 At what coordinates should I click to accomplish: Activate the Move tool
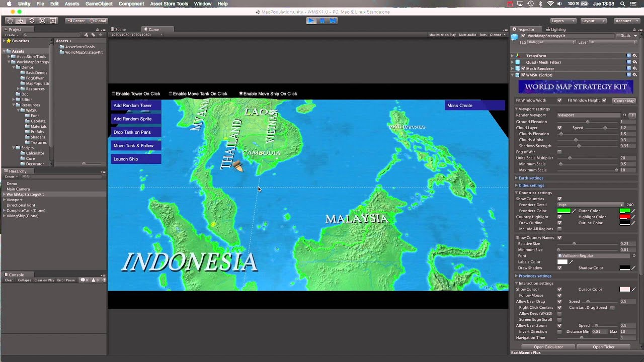click(20, 21)
